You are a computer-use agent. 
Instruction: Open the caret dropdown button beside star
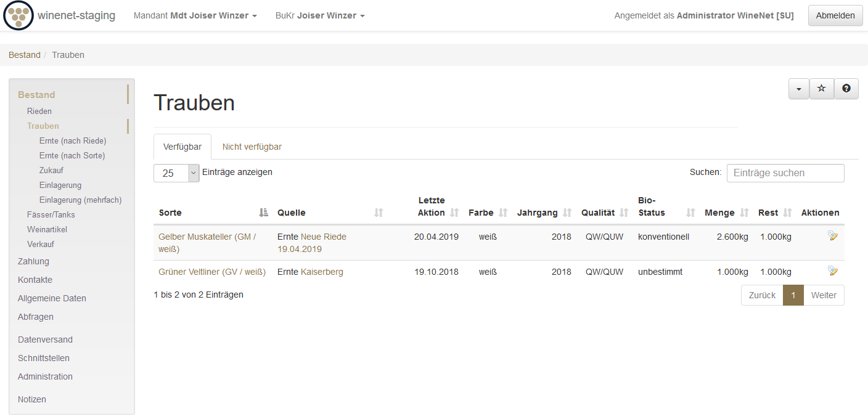pos(798,89)
